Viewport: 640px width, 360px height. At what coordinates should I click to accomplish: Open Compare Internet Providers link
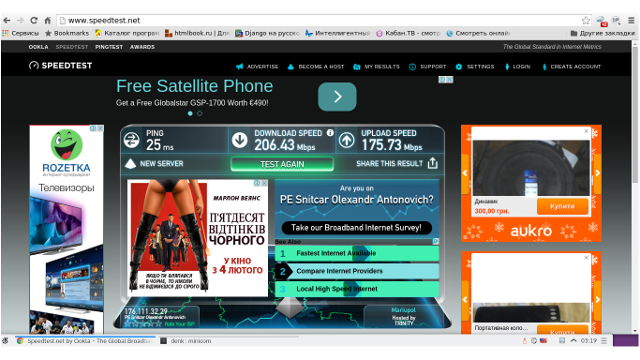pos(357,271)
